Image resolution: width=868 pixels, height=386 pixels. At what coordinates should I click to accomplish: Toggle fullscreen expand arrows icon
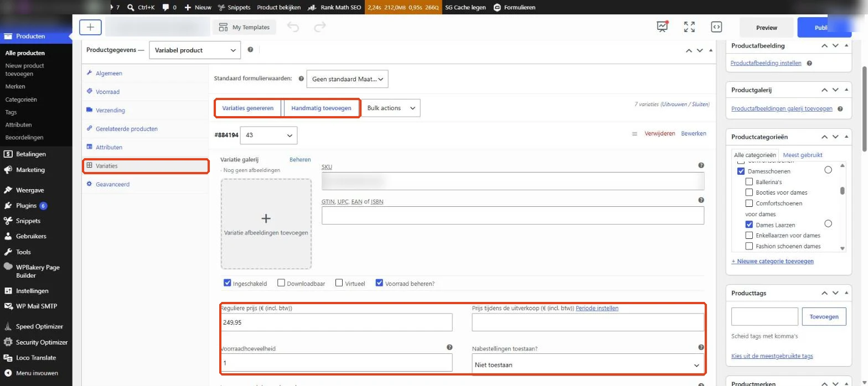coord(689,27)
